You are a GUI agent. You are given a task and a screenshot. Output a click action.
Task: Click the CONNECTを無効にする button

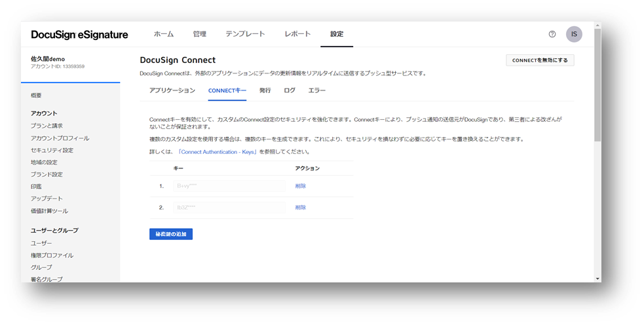click(540, 60)
